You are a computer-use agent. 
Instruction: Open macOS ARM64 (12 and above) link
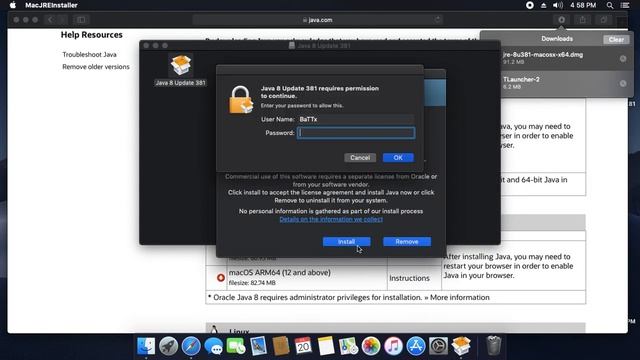click(x=280, y=272)
